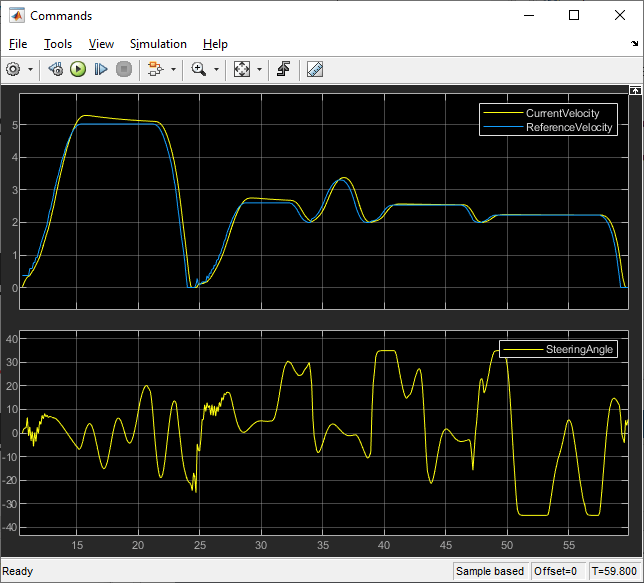
Task: Expand the Scale Axes dropdown arrow
Action: 259,70
